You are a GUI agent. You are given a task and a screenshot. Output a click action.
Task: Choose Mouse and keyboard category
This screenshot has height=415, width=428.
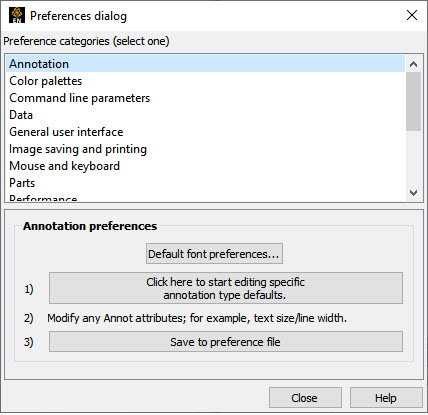click(x=205, y=166)
